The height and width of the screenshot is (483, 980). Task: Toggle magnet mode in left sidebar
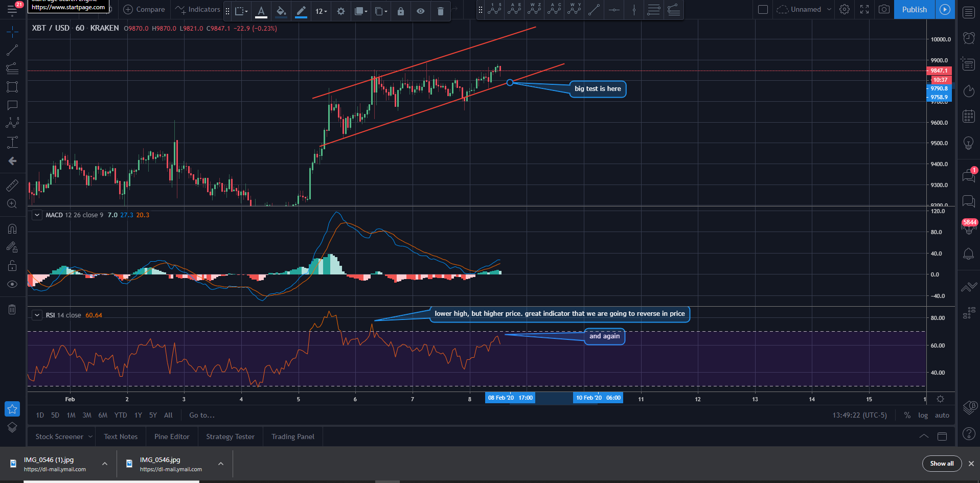click(12, 229)
